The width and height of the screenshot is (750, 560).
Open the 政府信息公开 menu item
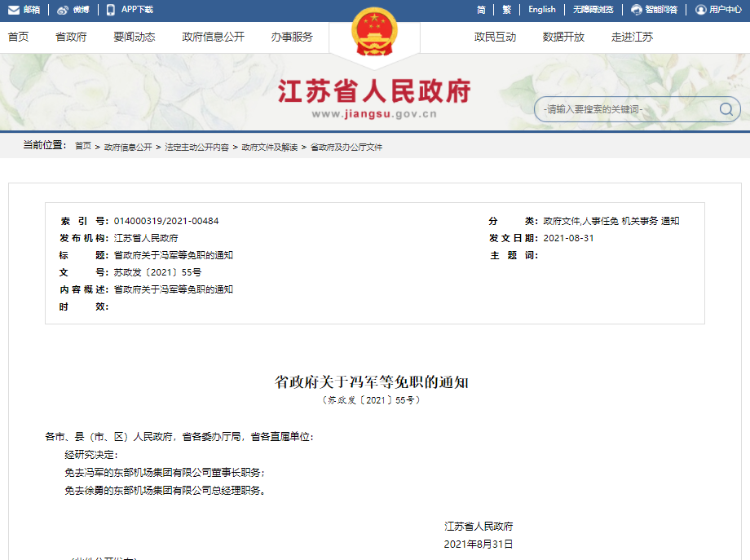click(213, 37)
